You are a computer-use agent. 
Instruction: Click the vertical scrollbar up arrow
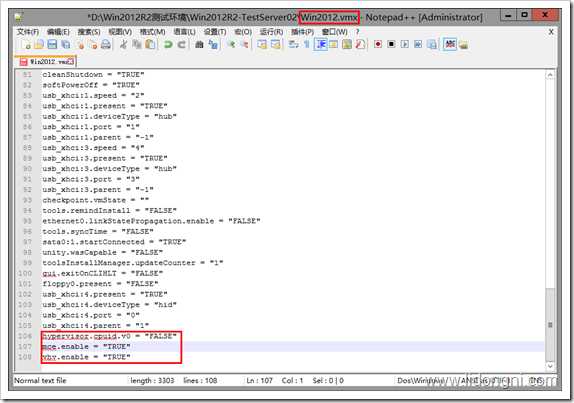[550, 75]
